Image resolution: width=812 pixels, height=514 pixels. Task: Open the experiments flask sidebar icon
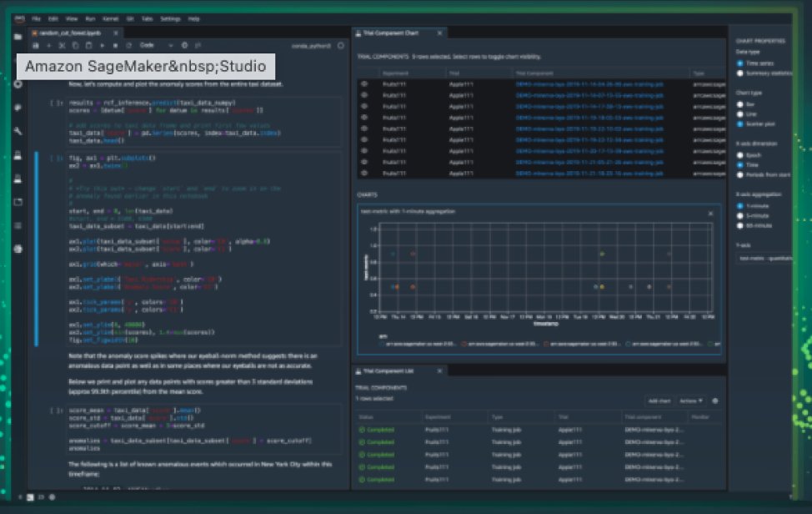[18, 155]
